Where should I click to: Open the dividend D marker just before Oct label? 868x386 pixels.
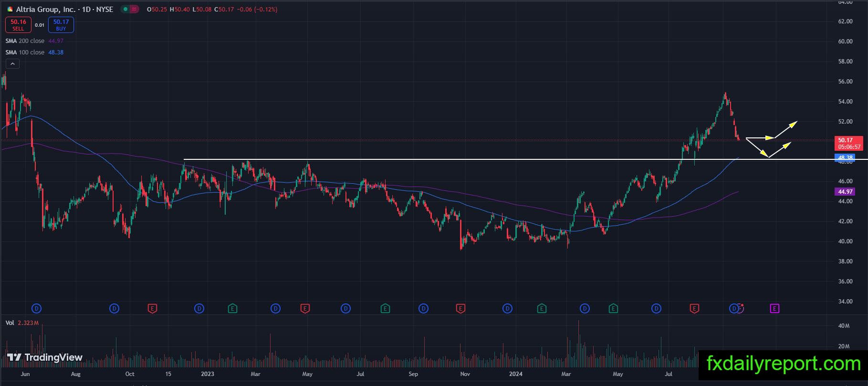click(114, 309)
